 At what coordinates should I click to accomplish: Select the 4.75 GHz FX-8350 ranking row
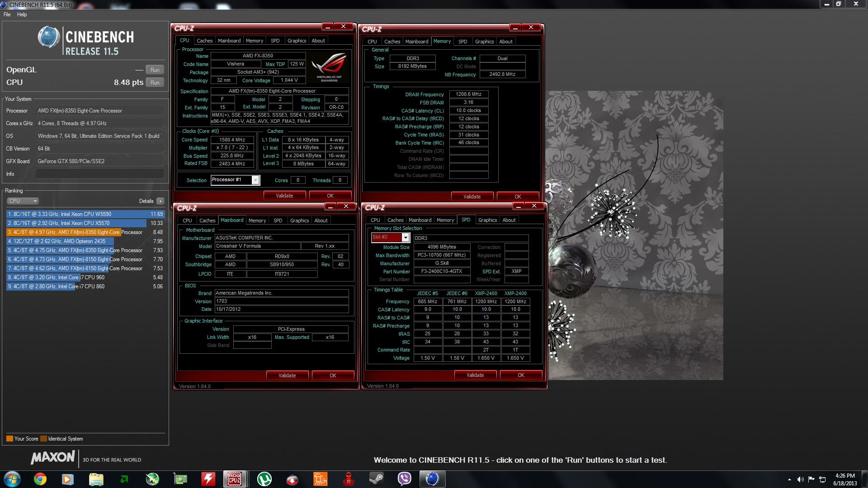coord(85,250)
